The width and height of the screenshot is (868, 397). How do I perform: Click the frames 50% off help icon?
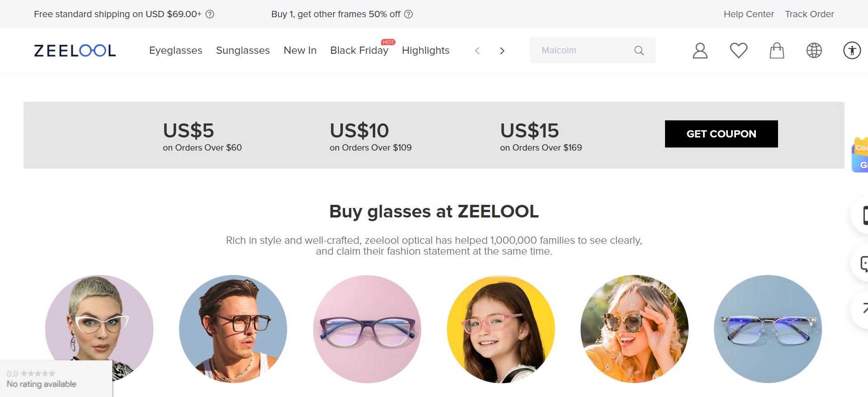pos(408,14)
